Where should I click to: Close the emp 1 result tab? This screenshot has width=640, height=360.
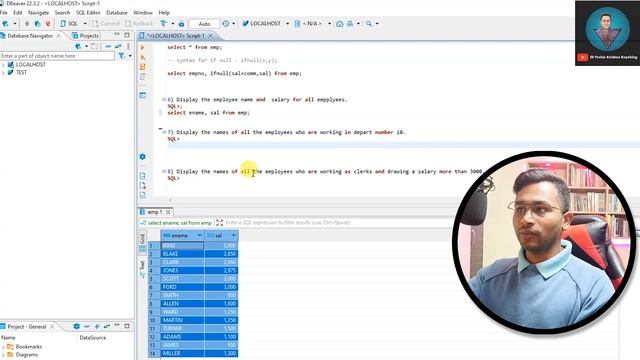[x=168, y=212]
